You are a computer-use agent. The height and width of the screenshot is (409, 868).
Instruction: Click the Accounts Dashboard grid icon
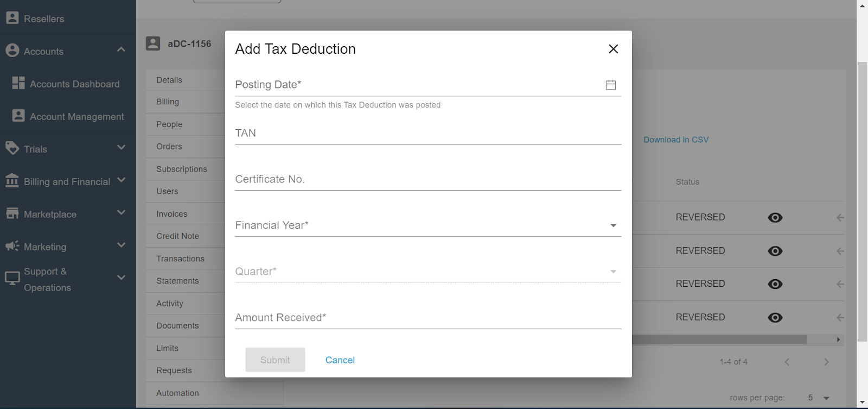click(18, 83)
